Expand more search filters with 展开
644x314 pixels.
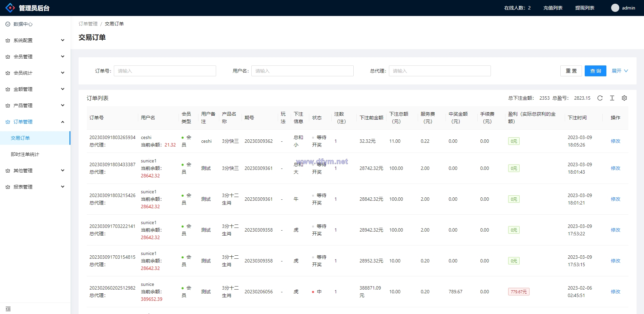tap(620, 71)
